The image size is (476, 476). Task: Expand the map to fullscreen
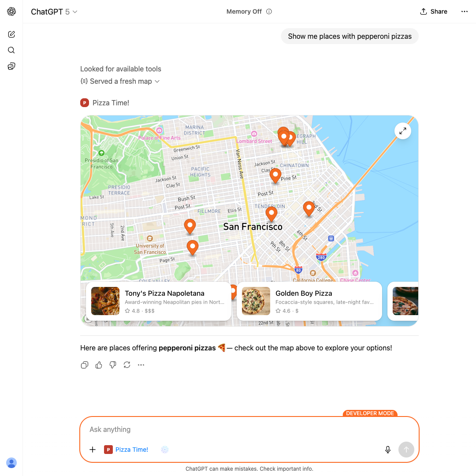[402, 131]
